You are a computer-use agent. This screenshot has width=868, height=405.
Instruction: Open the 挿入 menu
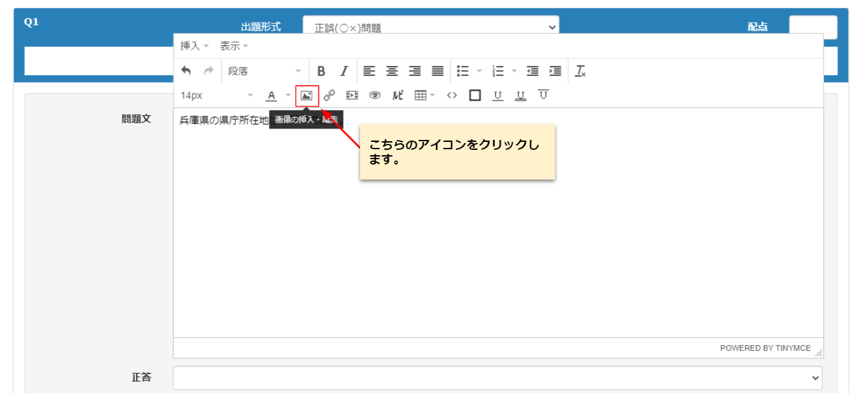click(194, 46)
